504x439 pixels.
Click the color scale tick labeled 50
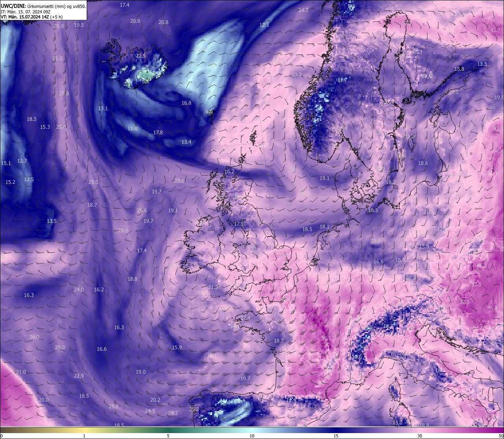[x=501, y=436]
